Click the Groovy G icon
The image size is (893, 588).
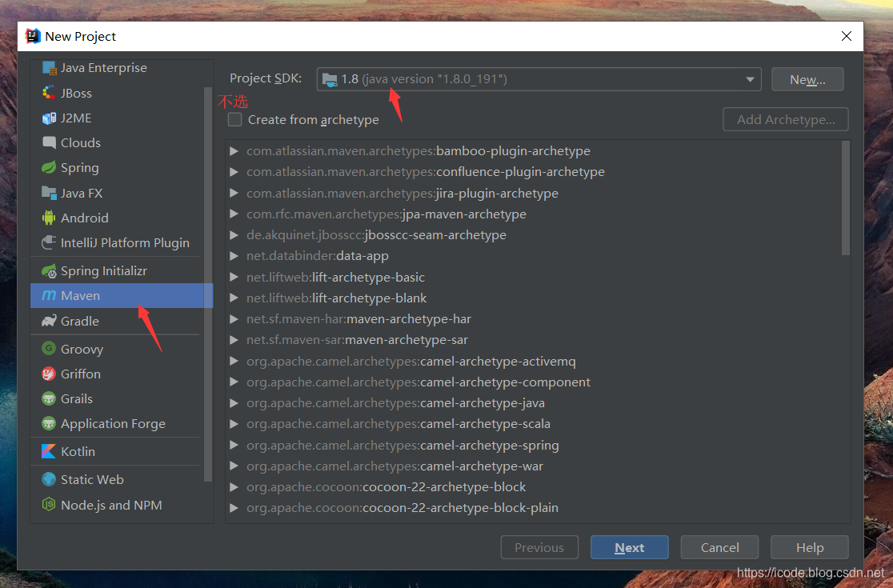pyautogui.click(x=49, y=348)
